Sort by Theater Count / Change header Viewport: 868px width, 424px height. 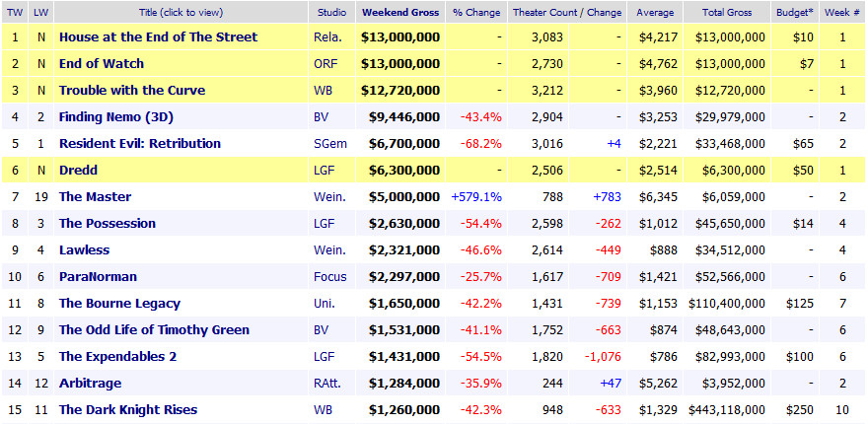(x=567, y=12)
